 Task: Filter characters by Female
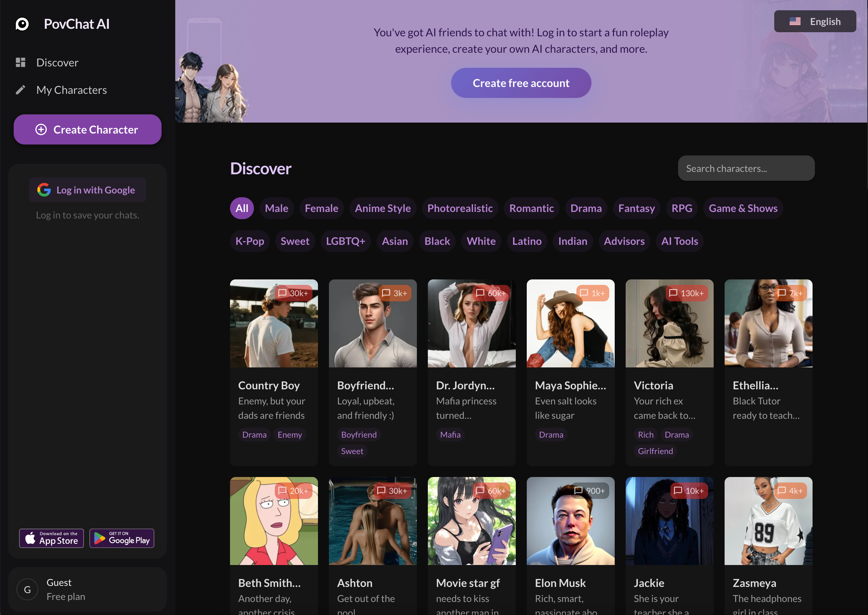[x=322, y=208]
